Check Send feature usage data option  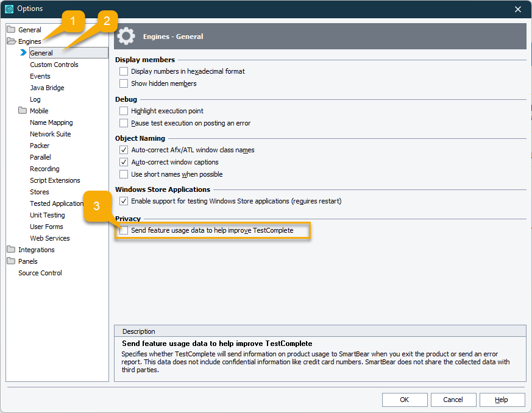coord(124,230)
